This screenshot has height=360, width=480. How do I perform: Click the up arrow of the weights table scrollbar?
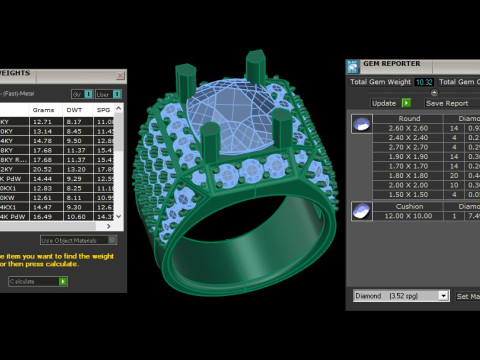pyautogui.click(x=119, y=108)
